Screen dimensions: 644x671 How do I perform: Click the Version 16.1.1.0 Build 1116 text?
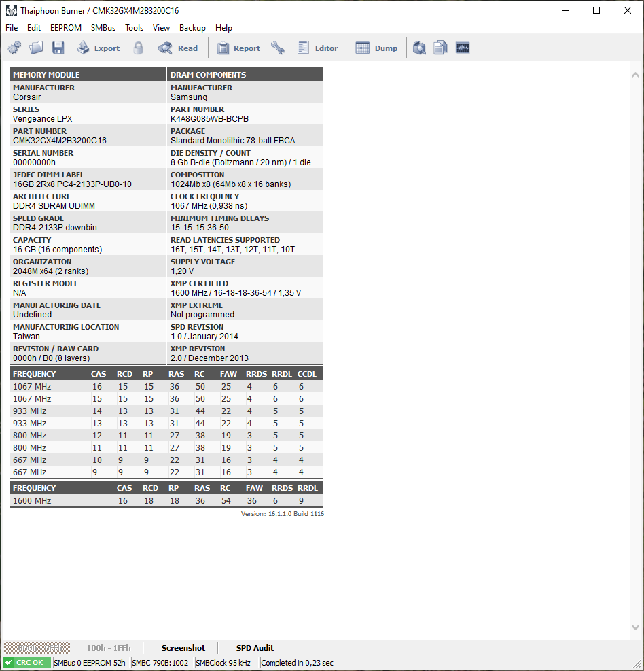pyautogui.click(x=282, y=513)
